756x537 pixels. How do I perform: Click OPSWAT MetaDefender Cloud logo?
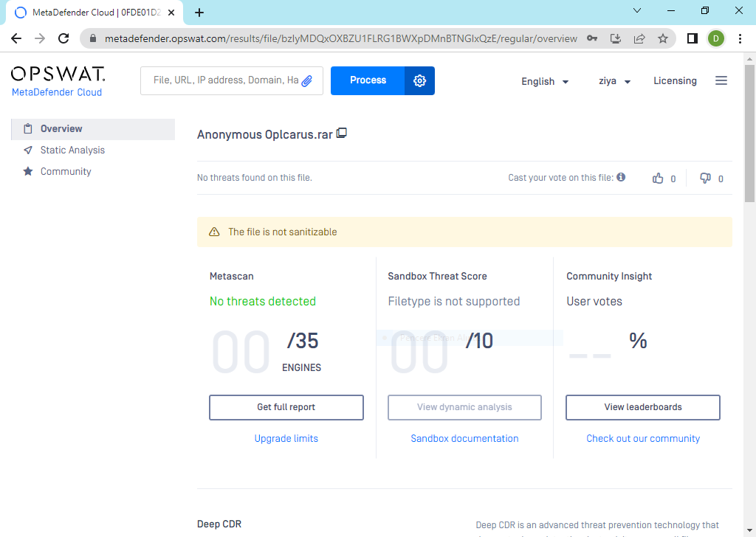tap(58, 81)
